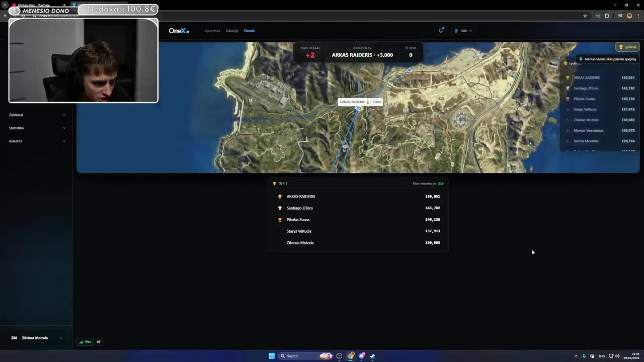Click Mantas Varnauskas row in right leaderboard
644x362 pixels.
[x=600, y=130]
